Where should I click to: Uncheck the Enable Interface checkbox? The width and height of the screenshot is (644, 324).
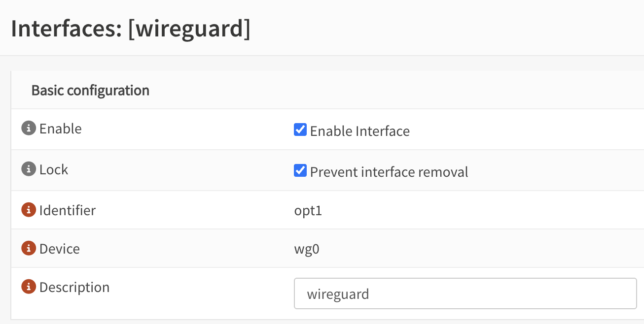click(x=300, y=130)
